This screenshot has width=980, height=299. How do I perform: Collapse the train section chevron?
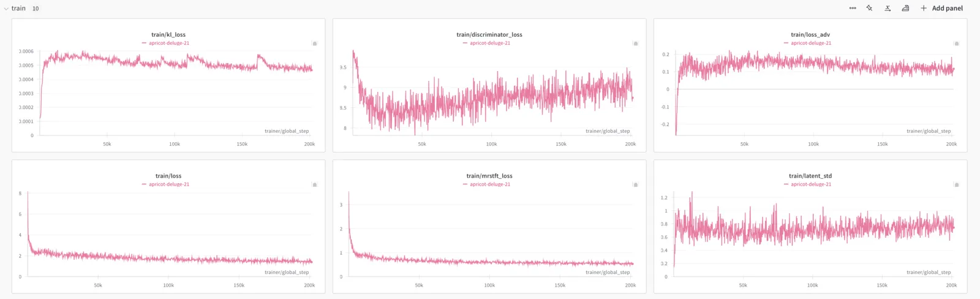6,9
